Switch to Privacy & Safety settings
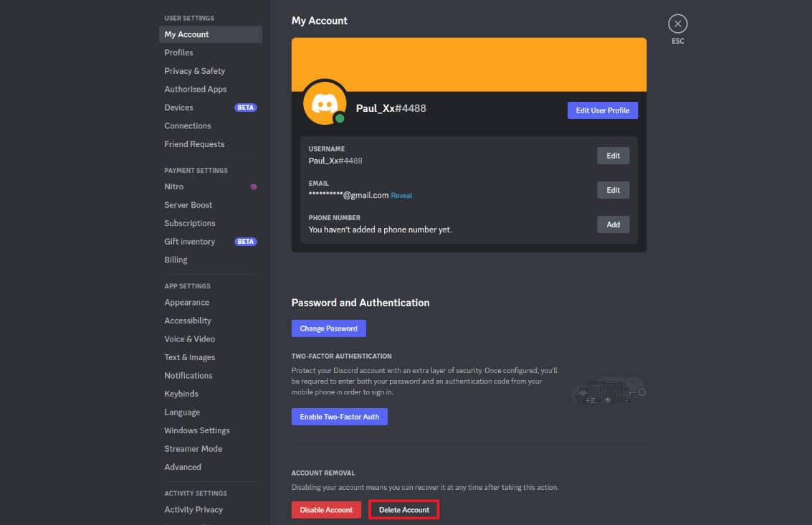 tap(194, 70)
